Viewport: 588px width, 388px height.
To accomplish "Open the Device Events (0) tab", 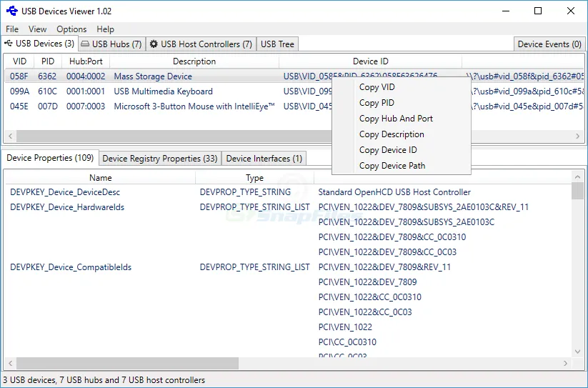I will (x=549, y=44).
